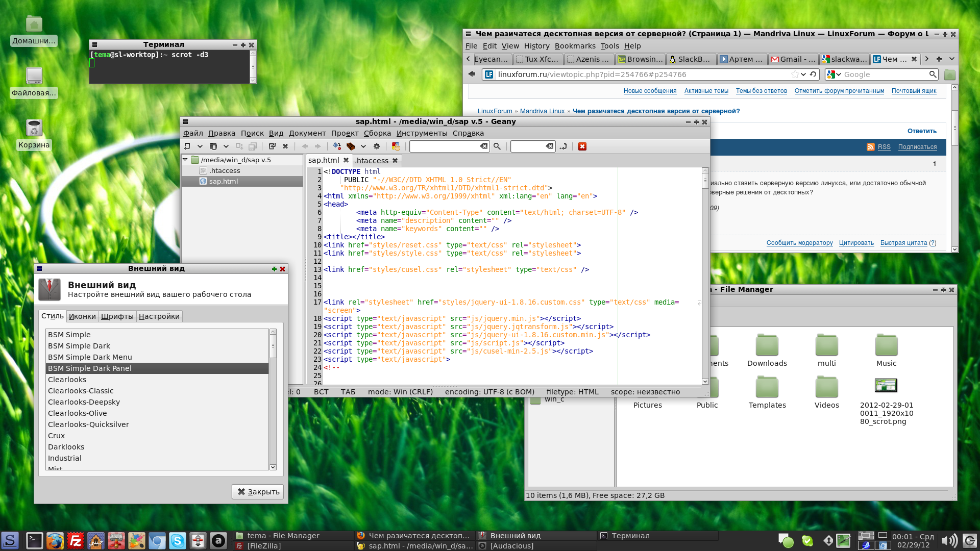The width and height of the screenshot is (980, 551).
Task: Open the Домашни... home desktop icon
Action: click(34, 31)
